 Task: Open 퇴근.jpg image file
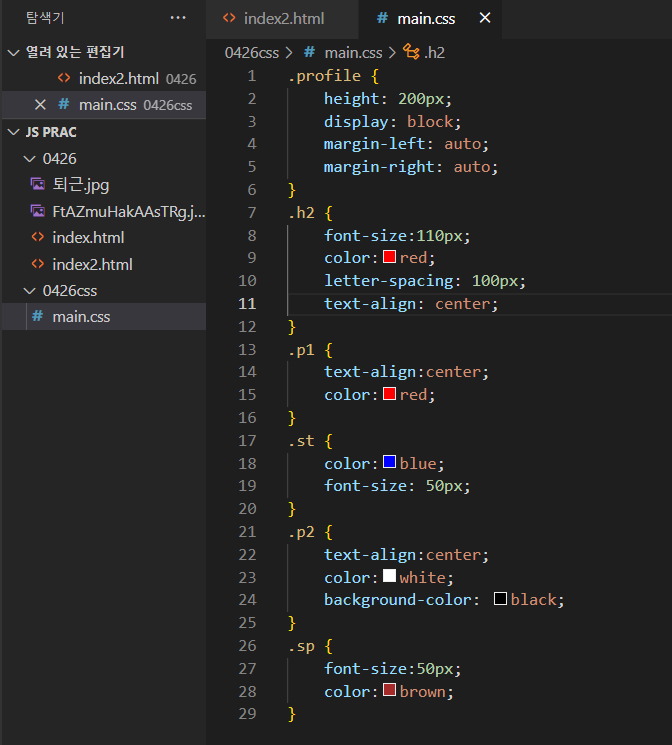coord(104,185)
